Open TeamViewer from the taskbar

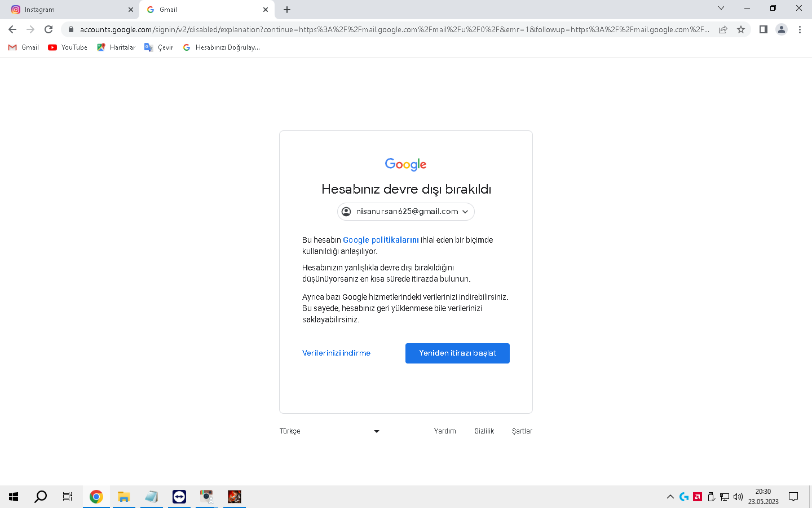tap(179, 497)
